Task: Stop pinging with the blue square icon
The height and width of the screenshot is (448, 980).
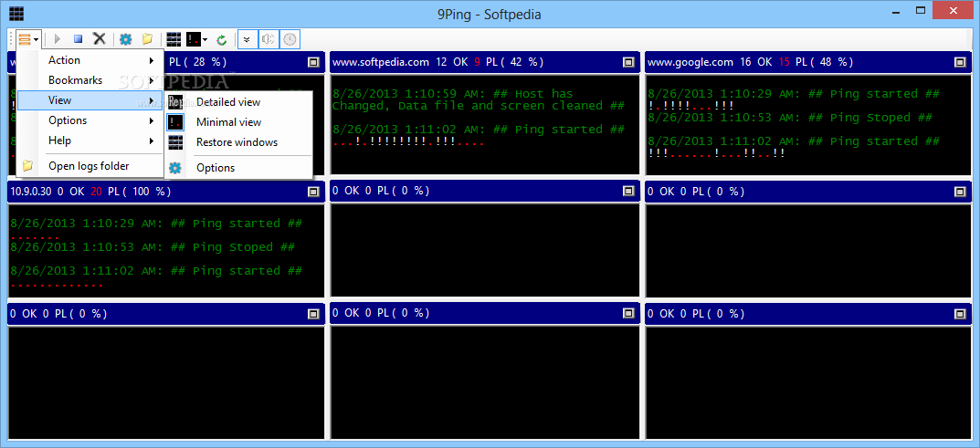Action: [79, 39]
